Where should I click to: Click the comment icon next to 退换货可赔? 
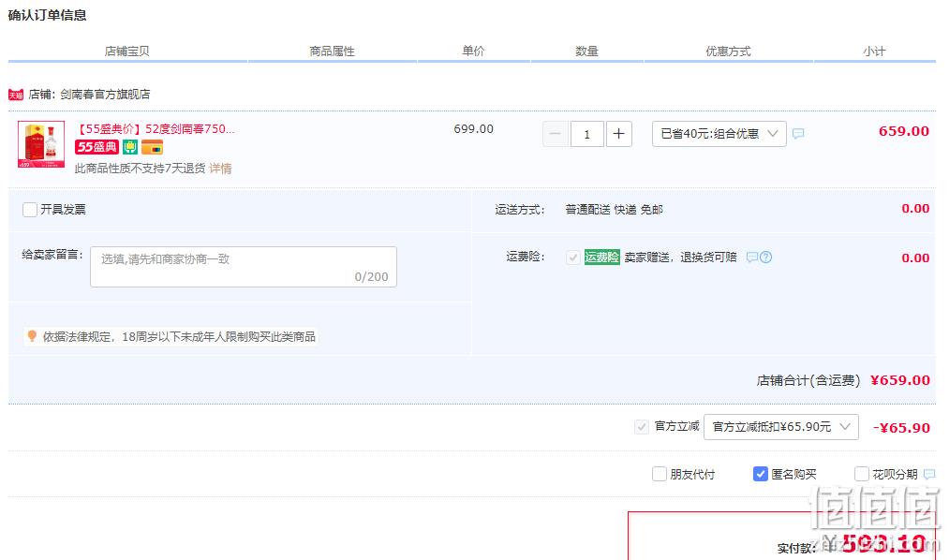[x=751, y=258]
